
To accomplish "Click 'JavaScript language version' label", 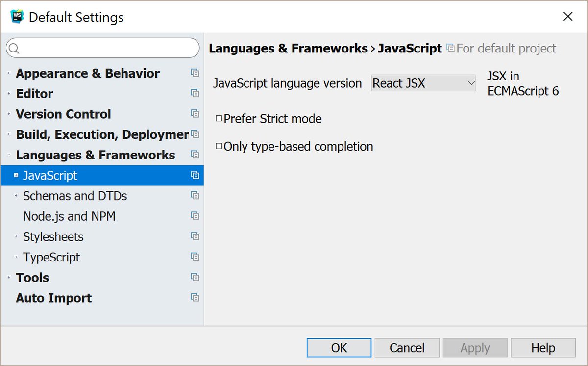I will pos(287,83).
